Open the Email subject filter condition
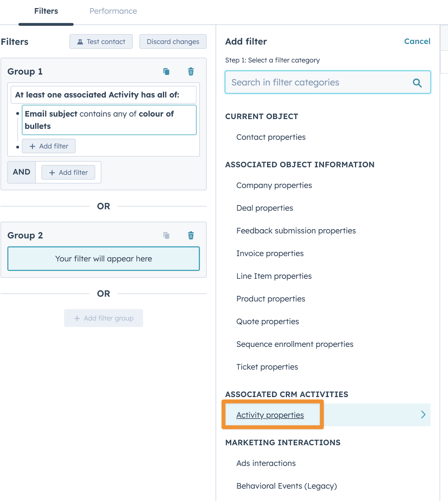The width and height of the screenshot is (448, 501). 109,120
